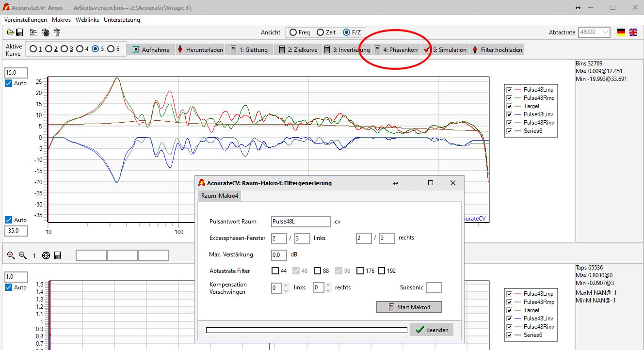The height and width of the screenshot is (350, 644).
Task: Clear all curves with the double trash icon
Action: click(46, 32)
